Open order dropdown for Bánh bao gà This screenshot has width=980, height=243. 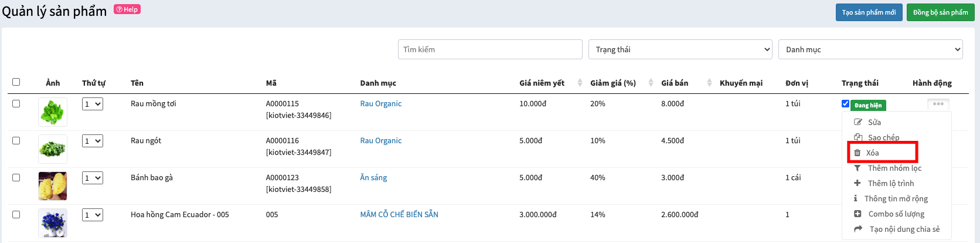[93, 178]
